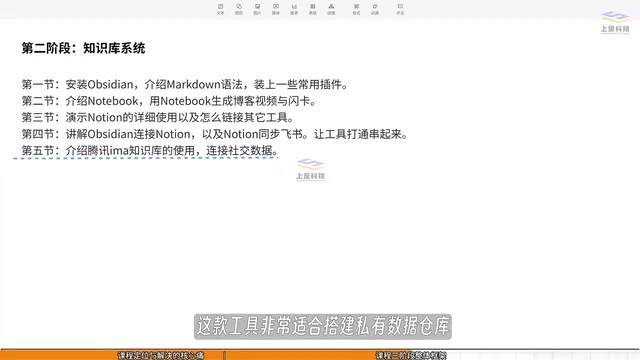
Task: Click the line starting 第二节:介绍Notebook
Action: click(x=169, y=101)
